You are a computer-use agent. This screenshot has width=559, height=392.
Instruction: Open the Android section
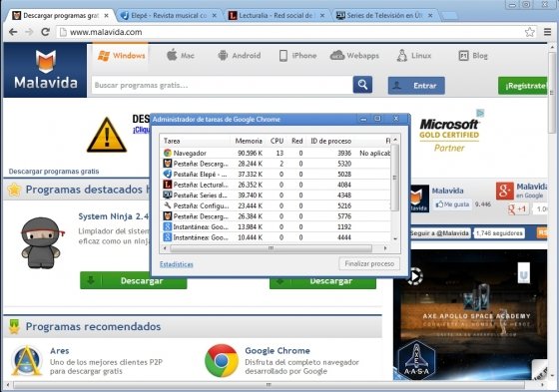[x=239, y=56]
